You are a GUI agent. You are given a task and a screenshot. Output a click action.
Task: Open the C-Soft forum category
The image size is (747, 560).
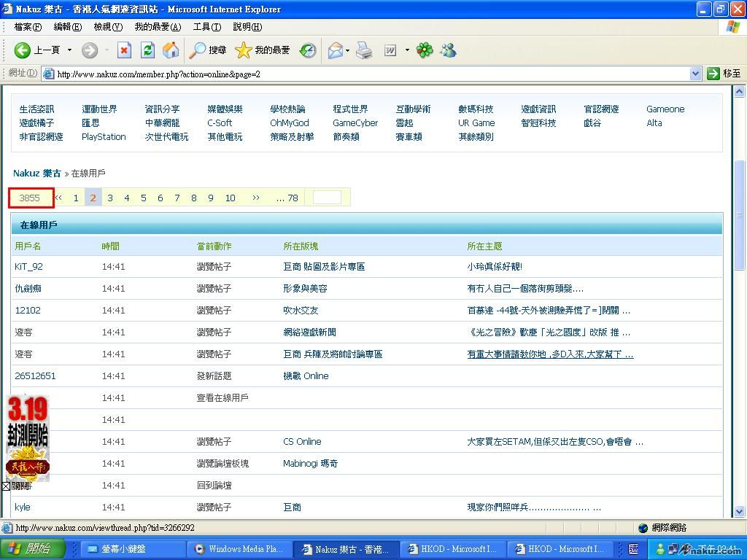point(220,122)
